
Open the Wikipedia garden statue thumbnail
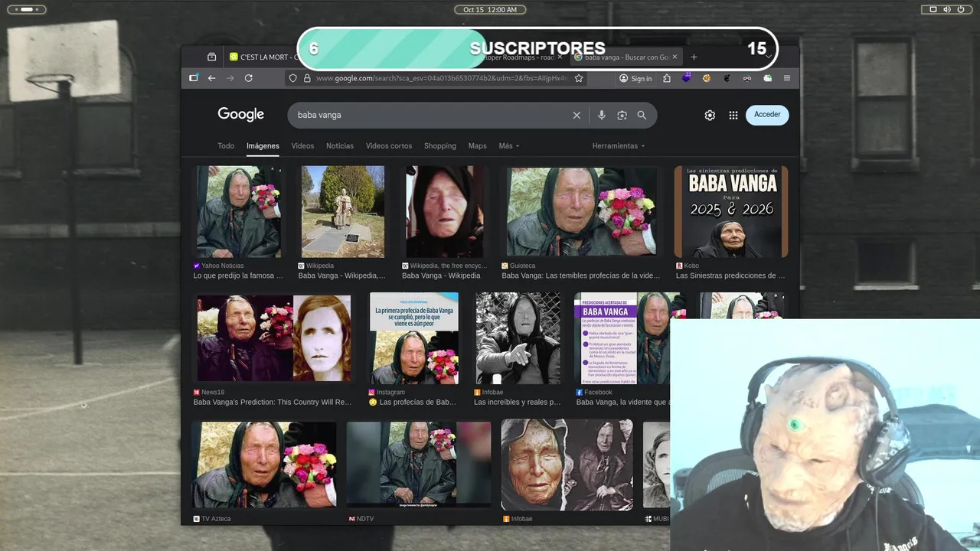click(x=342, y=212)
